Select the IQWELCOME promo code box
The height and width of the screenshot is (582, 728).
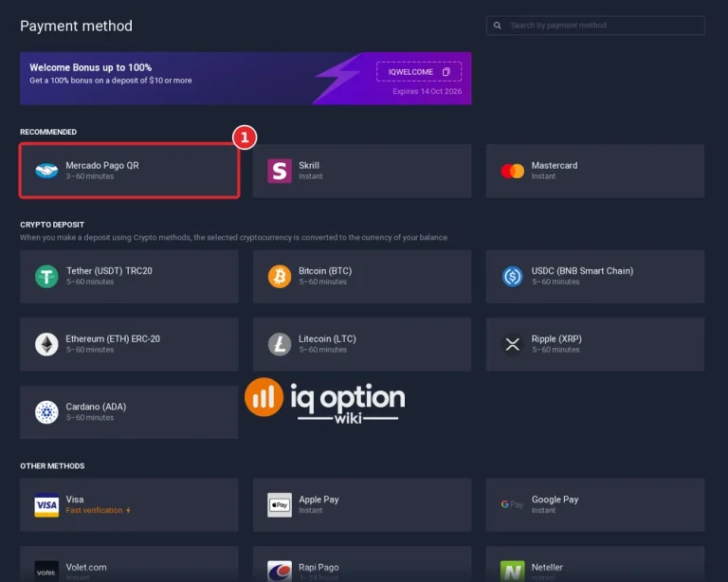click(419, 71)
